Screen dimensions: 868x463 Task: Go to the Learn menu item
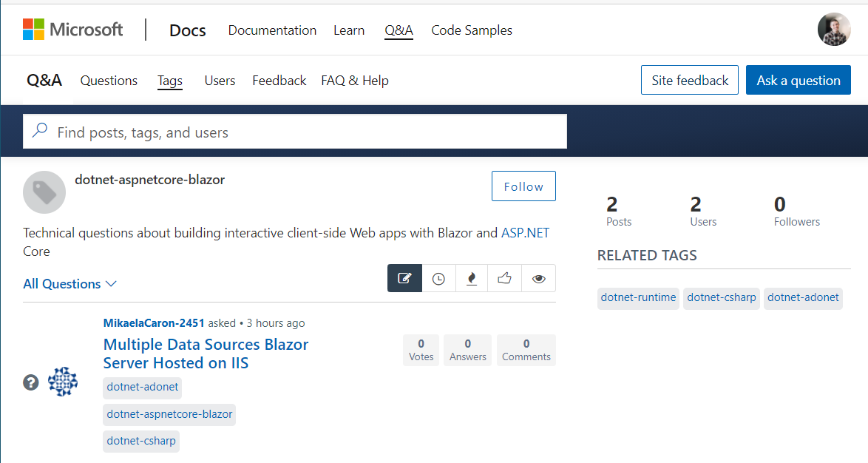point(349,30)
